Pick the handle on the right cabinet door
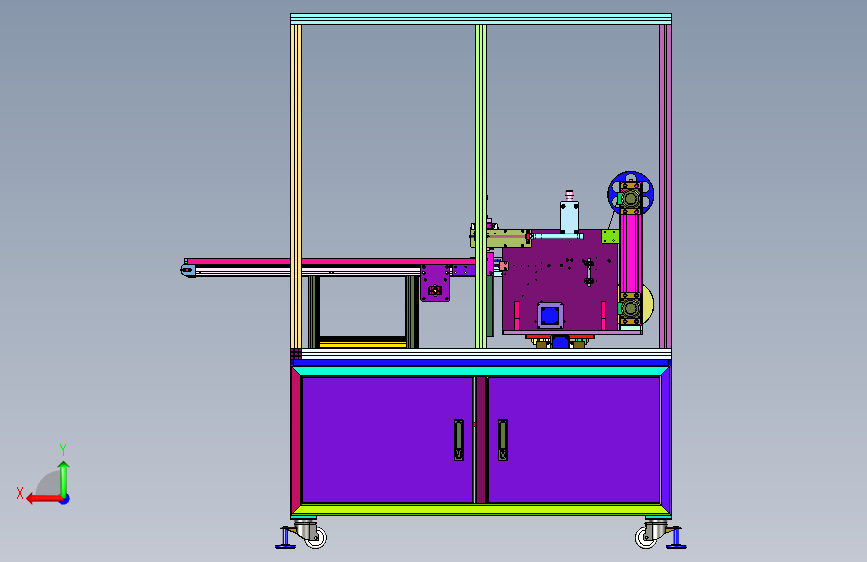The width and height of the screenshot is (867, 562). 503,440
